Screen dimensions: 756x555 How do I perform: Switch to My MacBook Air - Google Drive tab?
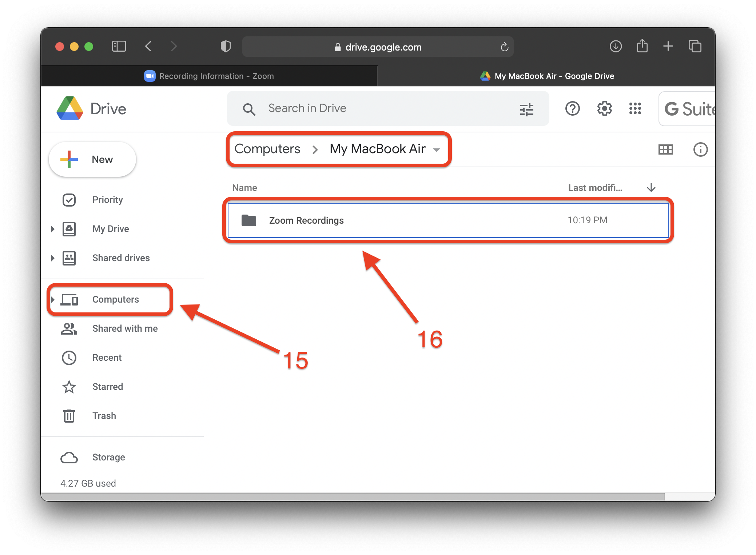pos(546,76)
